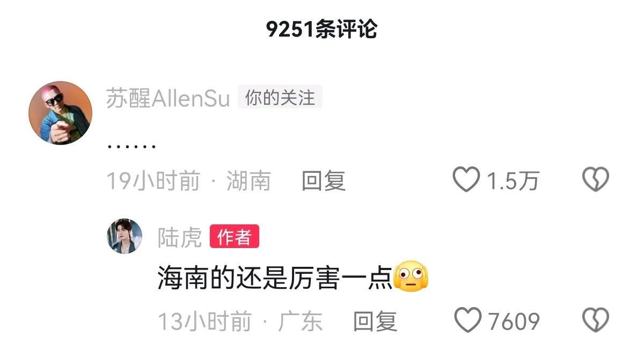
Task: Click the red 作者 badge
Action: pyautogui.click(x=235, y=237)
